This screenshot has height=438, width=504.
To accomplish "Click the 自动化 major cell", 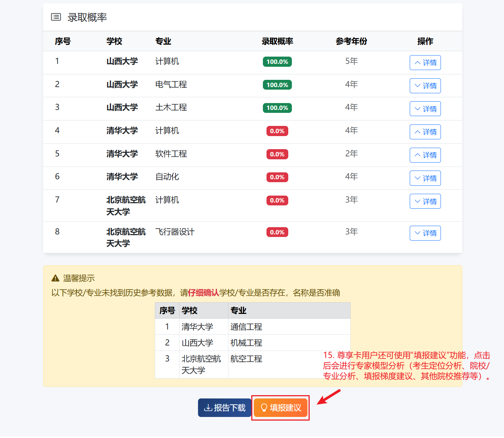I will 167,177.
